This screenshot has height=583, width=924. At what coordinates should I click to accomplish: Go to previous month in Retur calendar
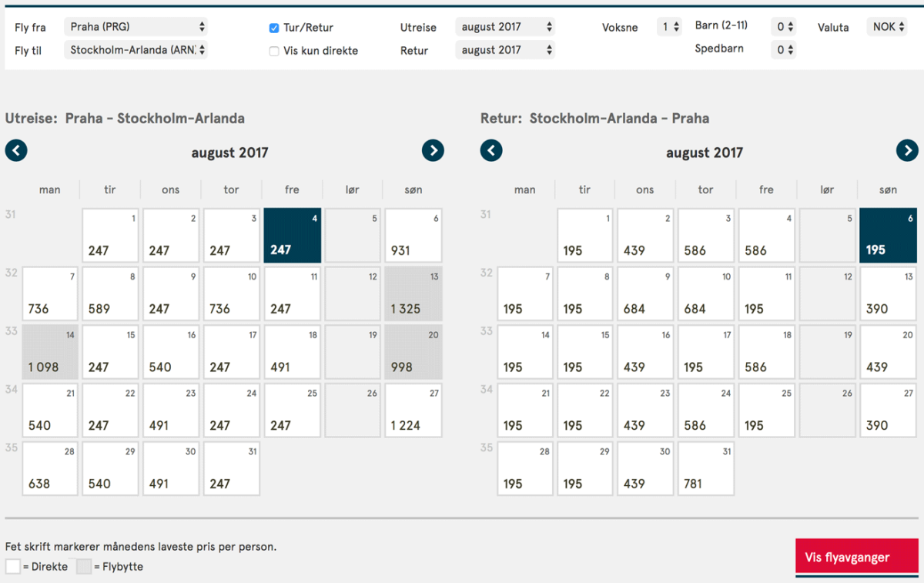pyautogui.click(x=491, y=150)
